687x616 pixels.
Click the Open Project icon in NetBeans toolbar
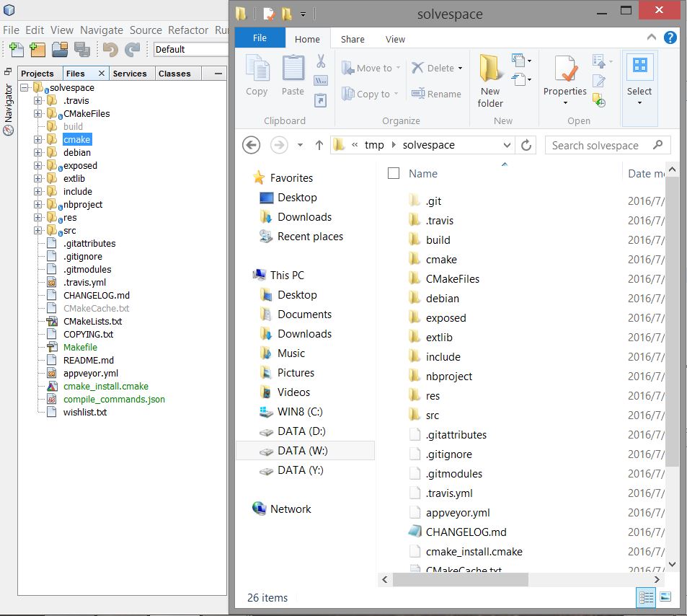tap(60, 50)
